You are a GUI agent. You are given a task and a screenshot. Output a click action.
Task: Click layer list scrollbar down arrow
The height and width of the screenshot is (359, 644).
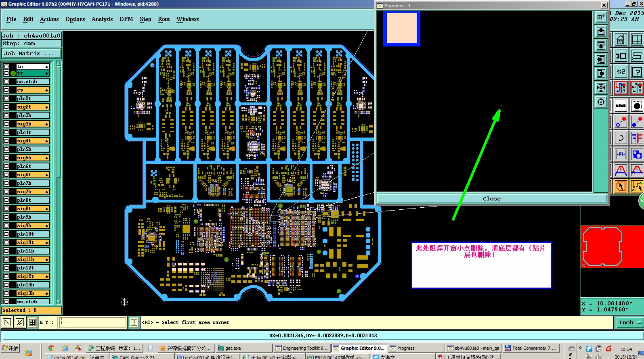coord(59,302)
